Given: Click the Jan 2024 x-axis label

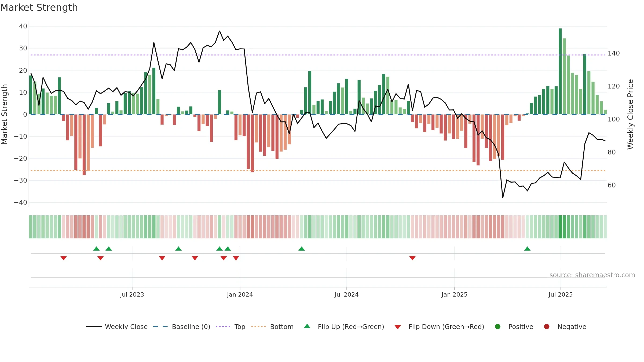Looking at the screenshot, I should coord(240,295).
